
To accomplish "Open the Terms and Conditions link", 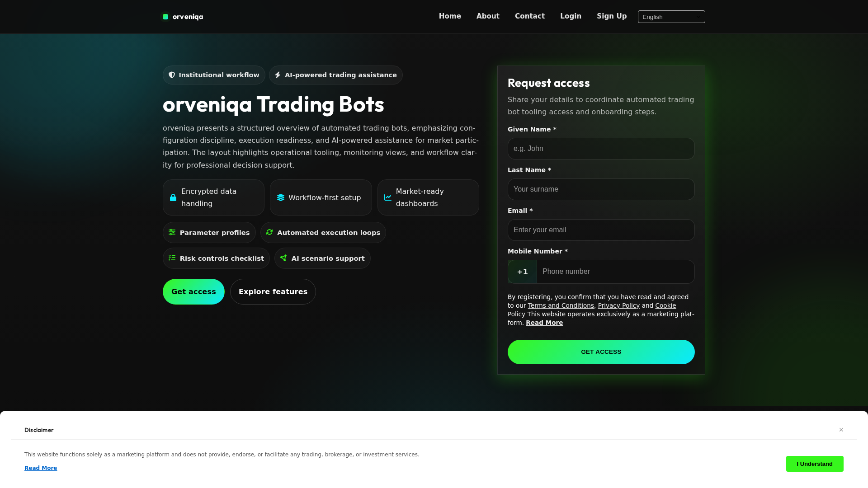I will (x=561, y=305).
